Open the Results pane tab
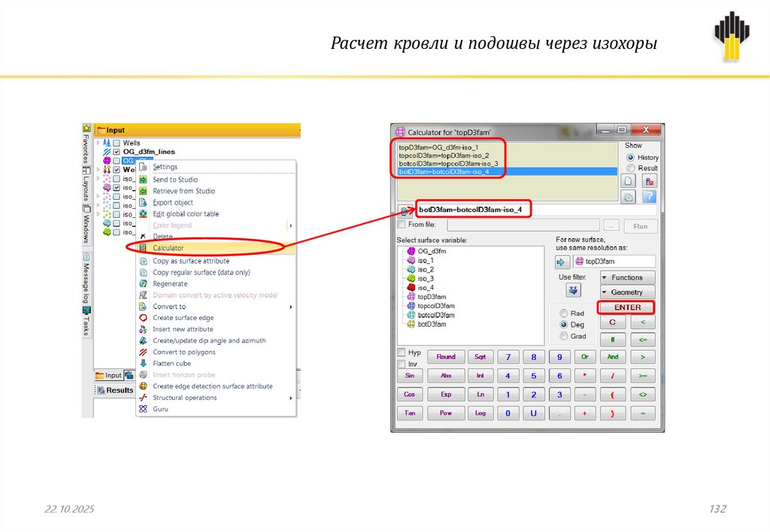This screenshot has height=532, width=770. (x=115, y=390)
